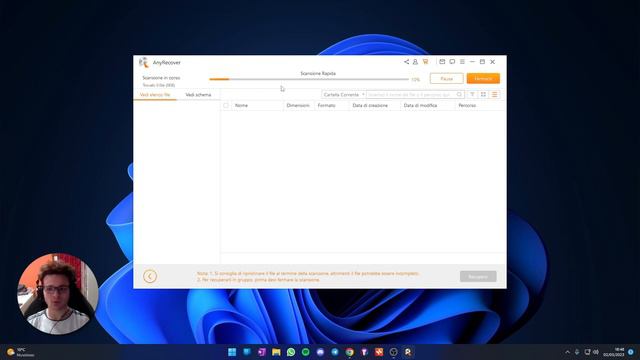Viewport: 640px width, 360px height.
Task: Open Spotify from taskbar
Action: pos(306,352)
